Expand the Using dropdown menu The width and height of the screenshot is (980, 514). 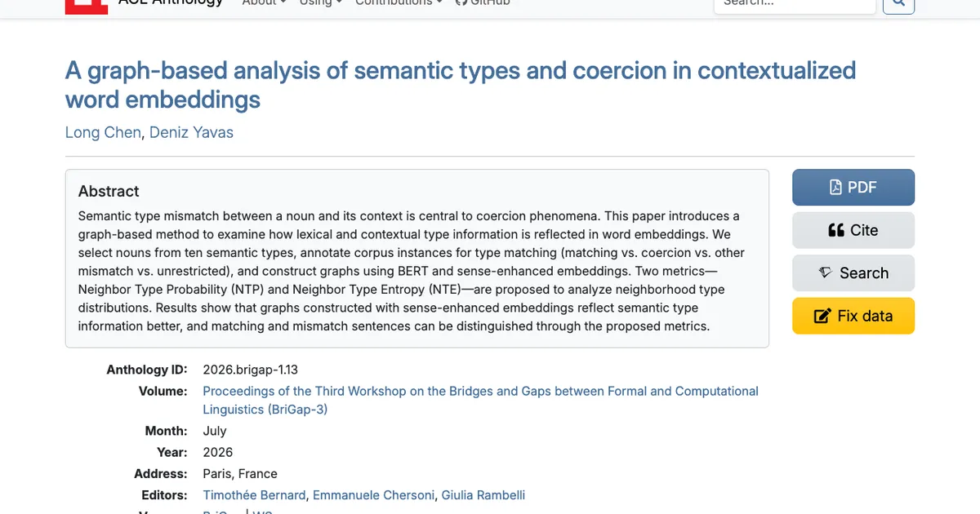coord(321,2)
